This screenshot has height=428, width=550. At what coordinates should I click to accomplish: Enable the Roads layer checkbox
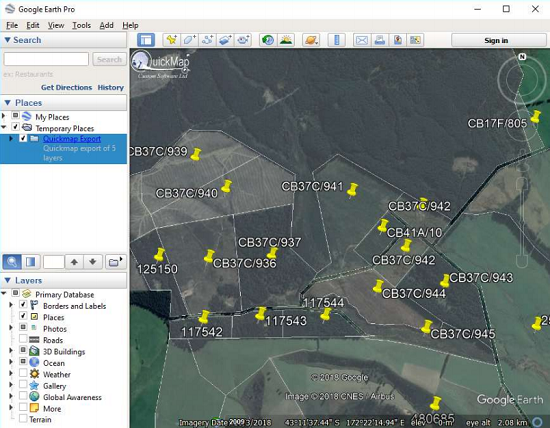[23, 339]
